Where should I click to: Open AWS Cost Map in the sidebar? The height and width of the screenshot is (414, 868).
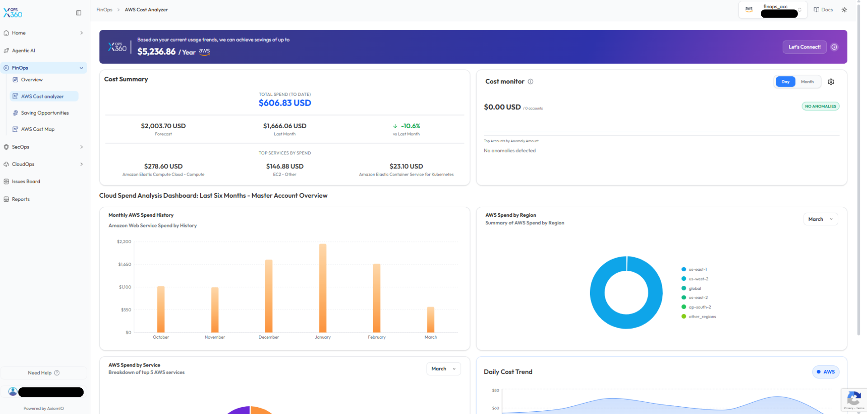pos(38,130)
